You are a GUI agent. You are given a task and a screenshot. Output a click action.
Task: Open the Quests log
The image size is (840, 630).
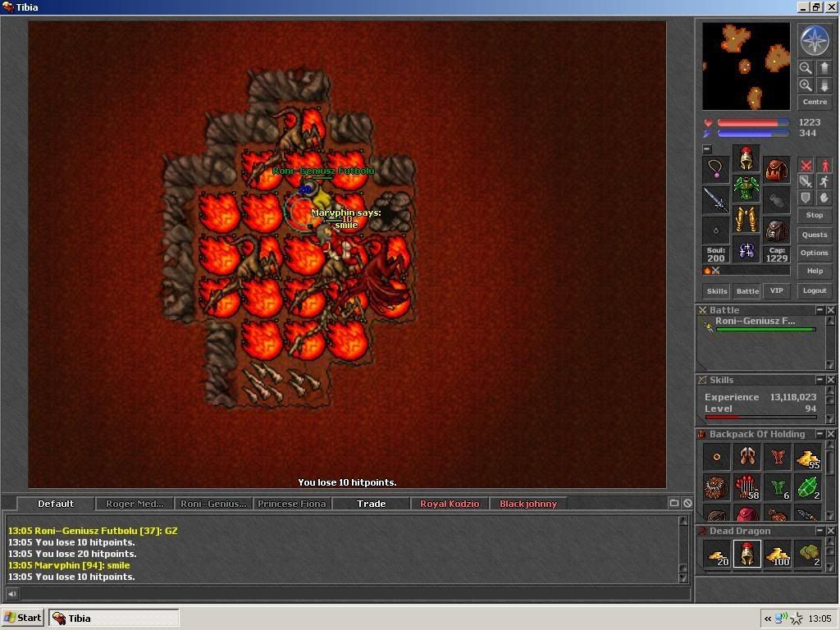(815, 235)
